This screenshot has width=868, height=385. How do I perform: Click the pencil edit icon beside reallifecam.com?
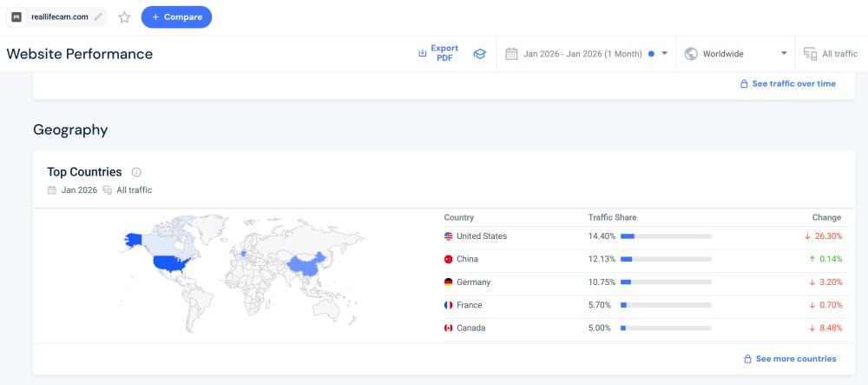[98, 17]
